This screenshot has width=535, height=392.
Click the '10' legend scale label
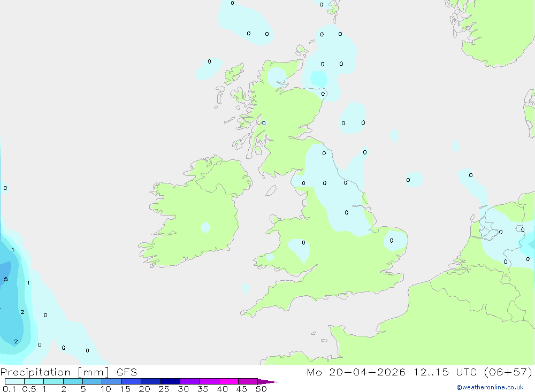point(106,389)
